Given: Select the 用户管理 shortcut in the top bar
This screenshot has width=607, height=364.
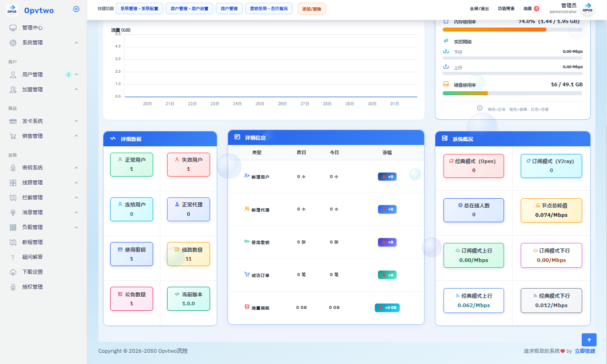Looking at the screenshot, I should 229,9.
